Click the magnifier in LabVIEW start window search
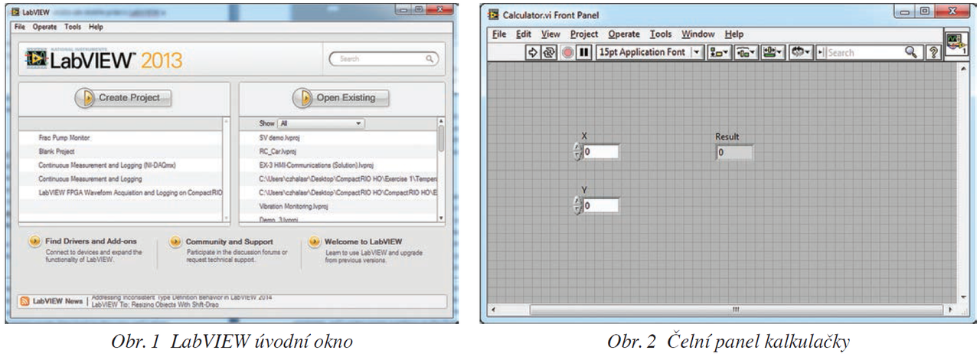This screenshot has height=357, width=980. coord(431,59)
